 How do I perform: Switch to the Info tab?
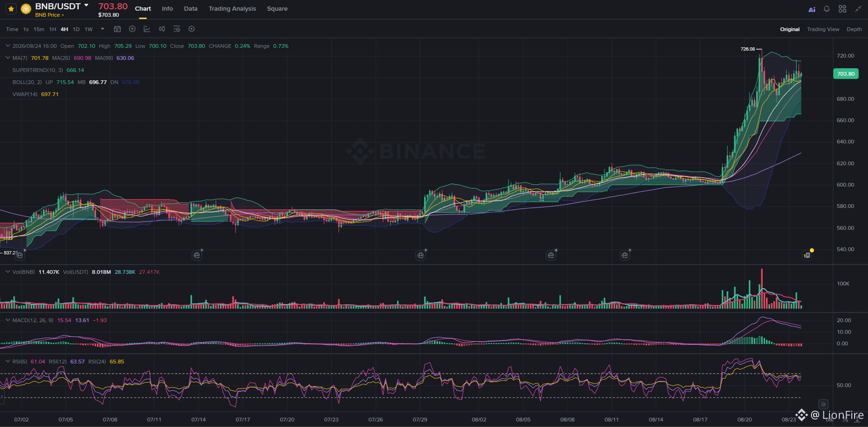[167, 9]
